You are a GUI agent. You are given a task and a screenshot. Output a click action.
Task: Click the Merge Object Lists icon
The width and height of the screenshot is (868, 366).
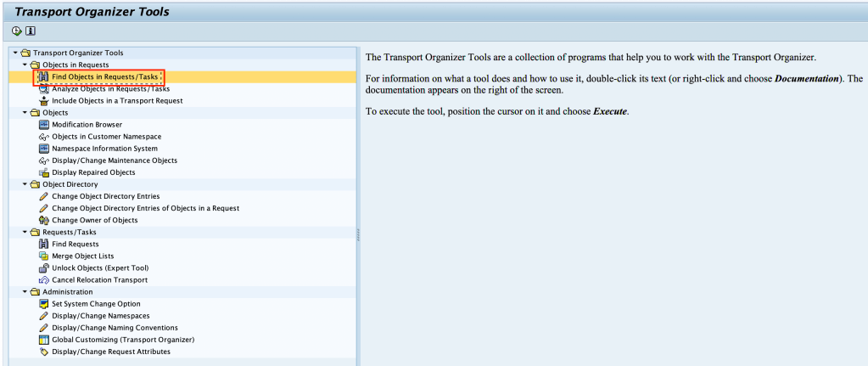pos(44,256)
